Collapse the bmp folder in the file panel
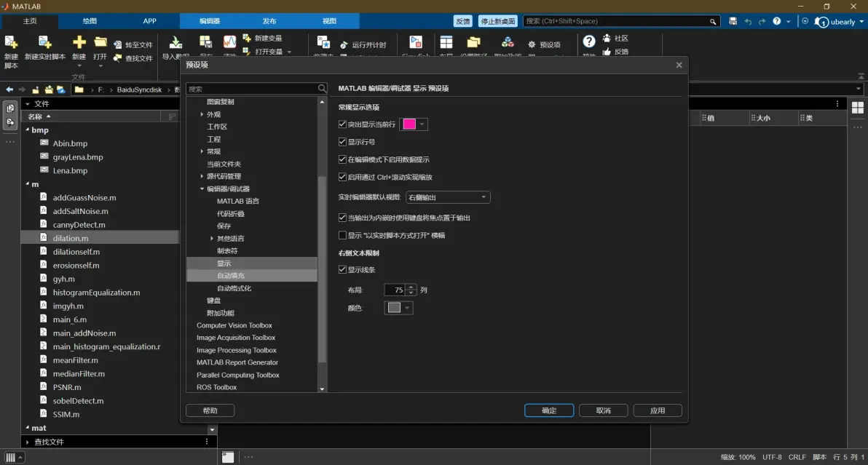This screenshot has height=465, width=868. coord(27,130)
